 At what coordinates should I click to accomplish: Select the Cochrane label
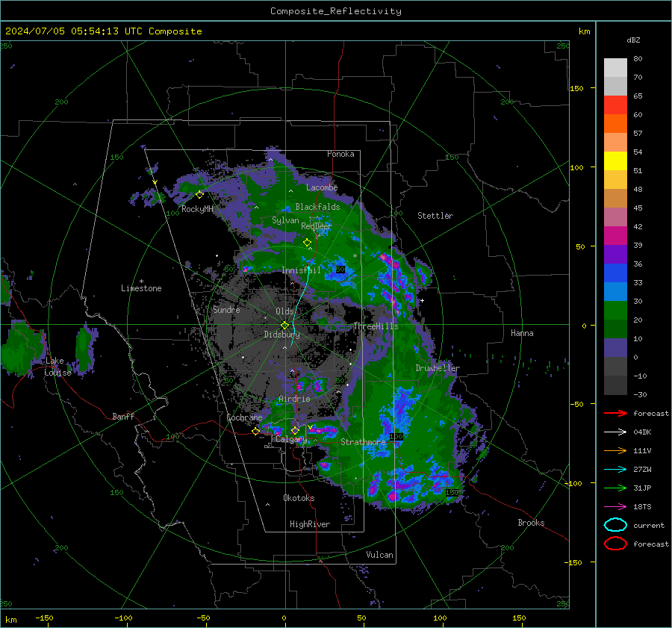(x=244, y=417)
